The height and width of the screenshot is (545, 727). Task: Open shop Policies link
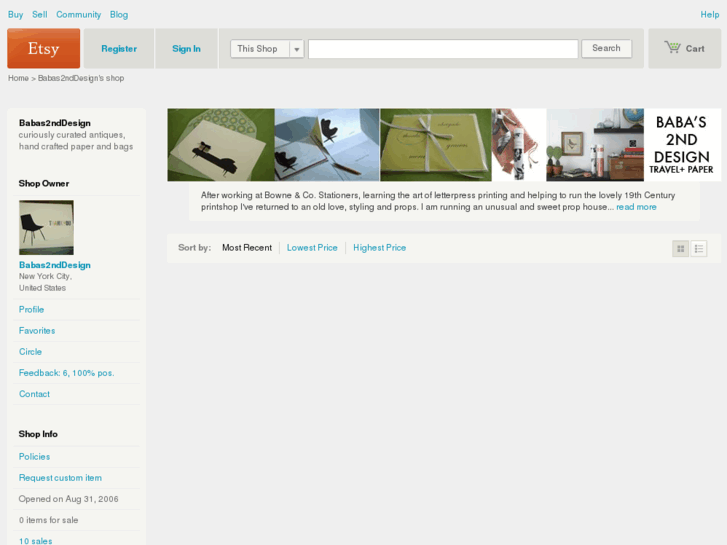click(34, 456)
